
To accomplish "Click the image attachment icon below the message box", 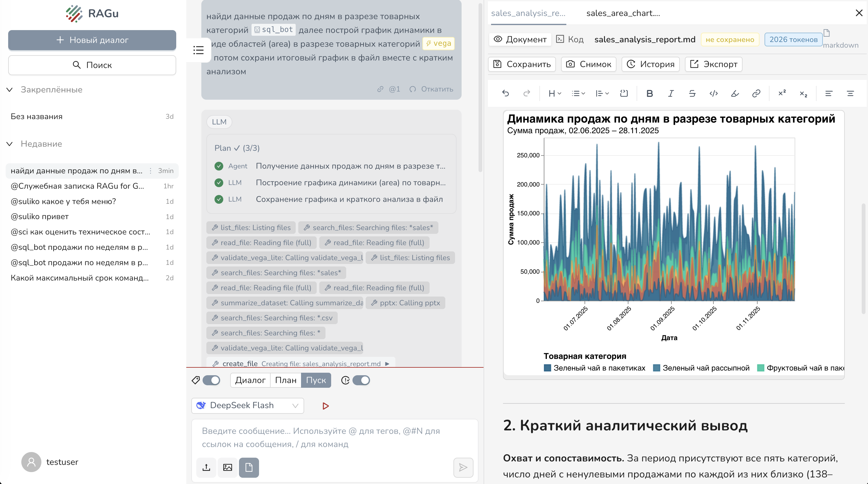I will pos(227,467).
